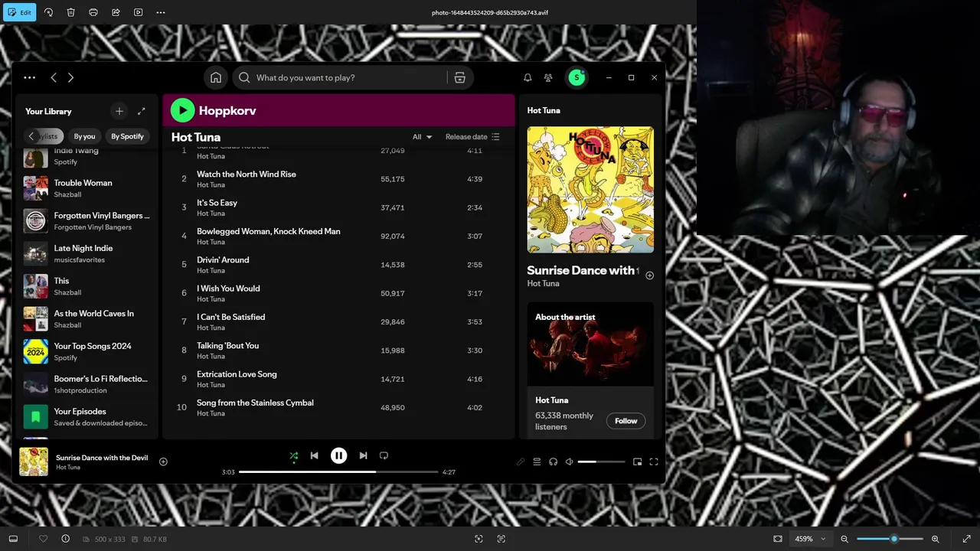
Task: Toggle repeat mode
Action: (384, 455)
